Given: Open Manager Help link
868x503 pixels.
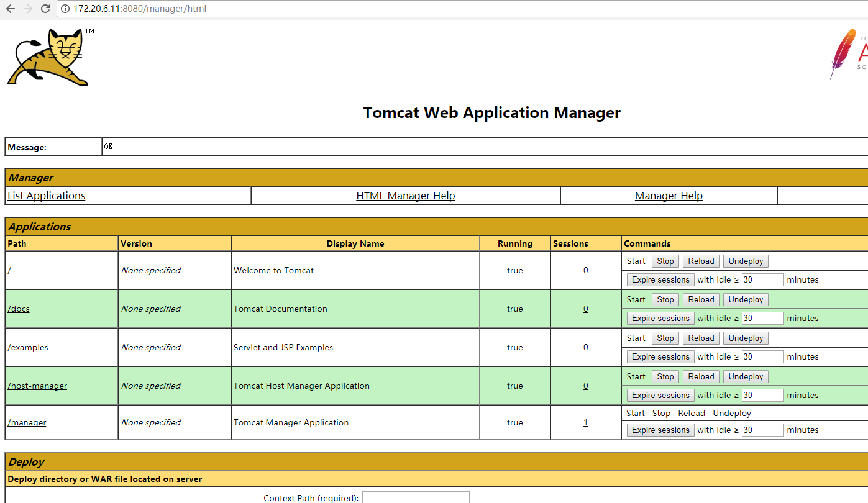Looking at the screenshot, I should [x=669, y=196].
